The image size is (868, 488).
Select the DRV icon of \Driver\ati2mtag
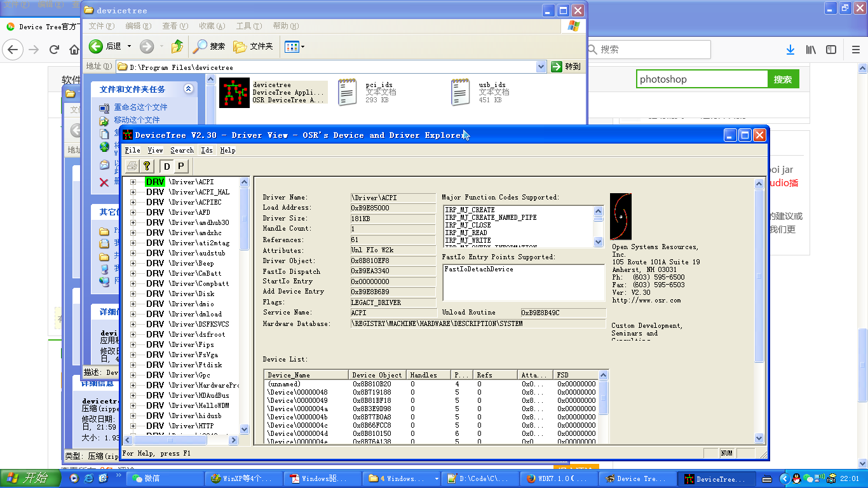[x=155, y=243]
